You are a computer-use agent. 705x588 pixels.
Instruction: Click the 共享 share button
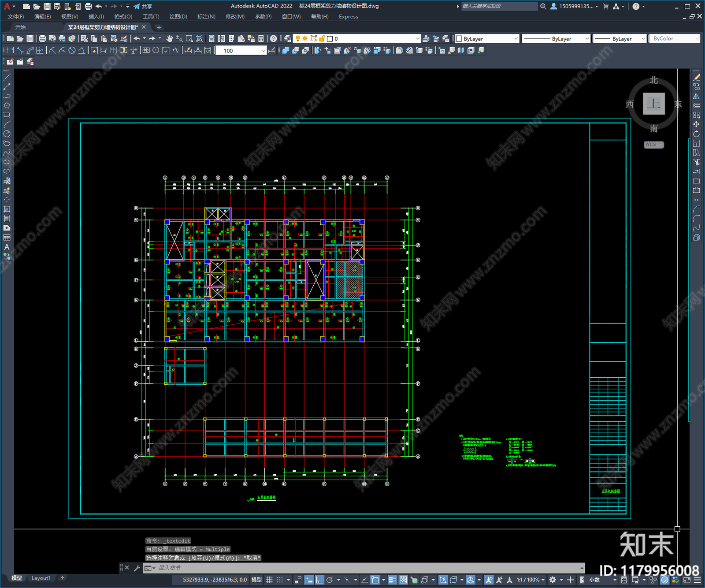click(x=143, y=6)
